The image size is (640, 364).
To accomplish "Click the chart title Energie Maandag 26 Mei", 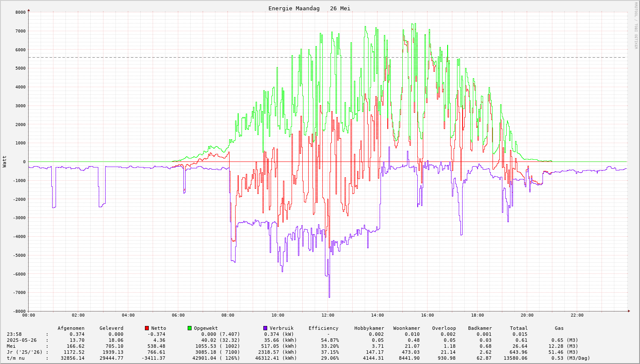I will click(309, 9).
